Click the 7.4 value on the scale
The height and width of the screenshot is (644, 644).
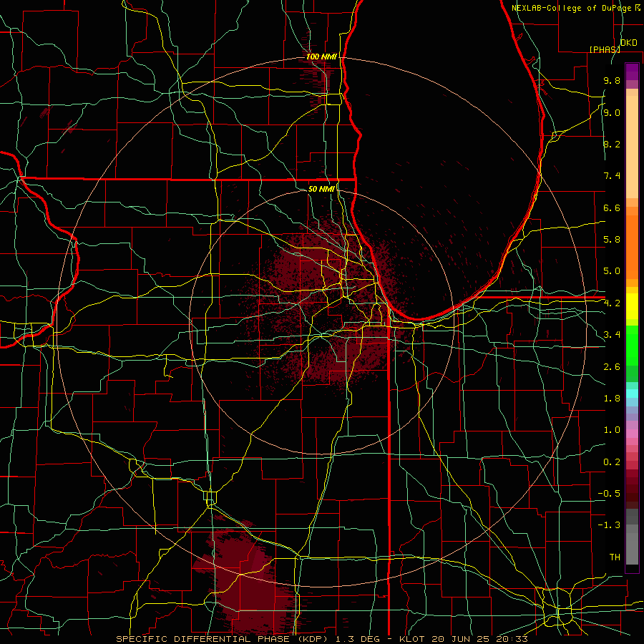(x=612, y=176)
